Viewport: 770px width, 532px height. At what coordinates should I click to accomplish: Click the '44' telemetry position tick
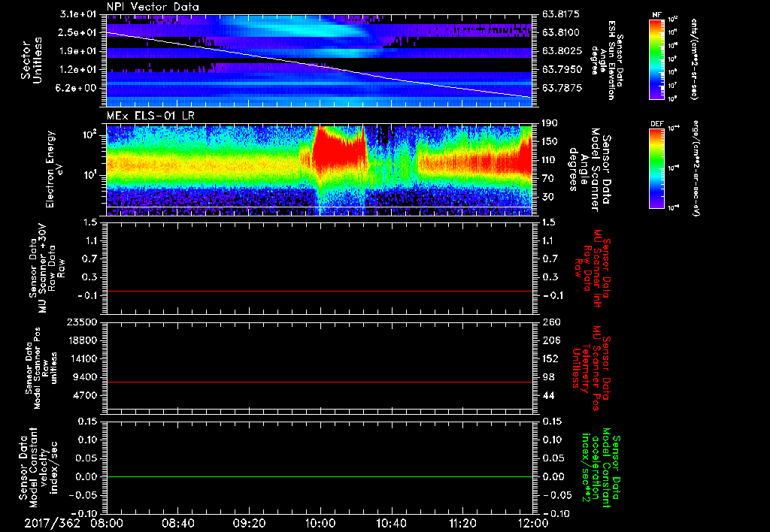pyautogui.click(x=547, y=395)
